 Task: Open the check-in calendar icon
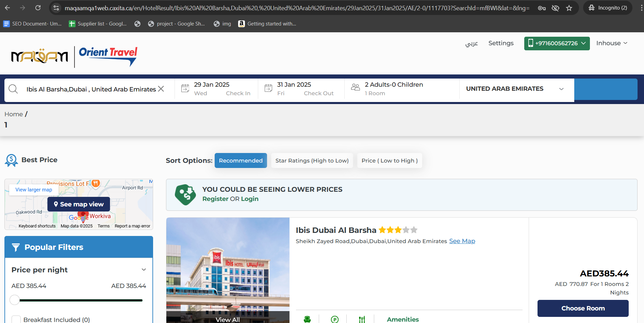(185, 88)
